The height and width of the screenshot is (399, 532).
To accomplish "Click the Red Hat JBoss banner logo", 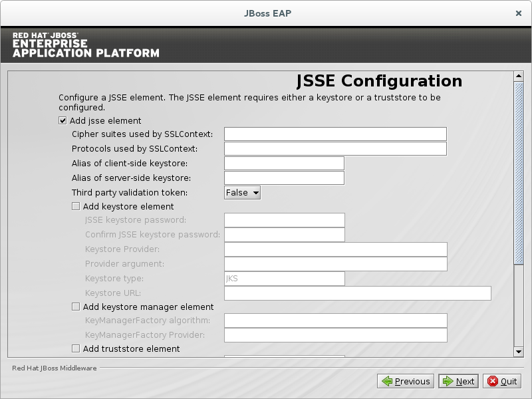I will pos(86,44).
